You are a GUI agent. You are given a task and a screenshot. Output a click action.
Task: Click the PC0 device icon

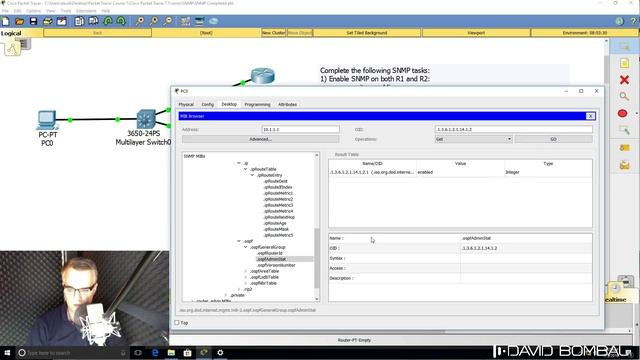pyautogui.click(x=47, y=120)
